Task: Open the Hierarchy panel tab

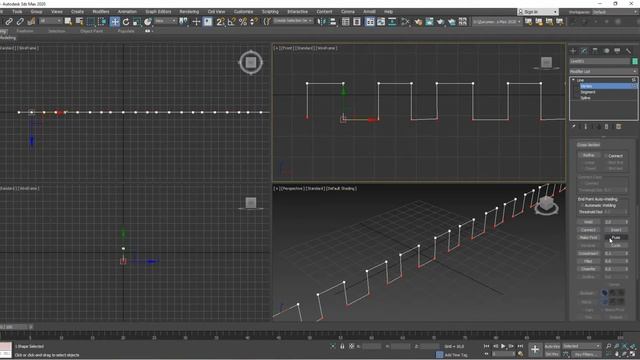Action: click(x=595, y=51)
